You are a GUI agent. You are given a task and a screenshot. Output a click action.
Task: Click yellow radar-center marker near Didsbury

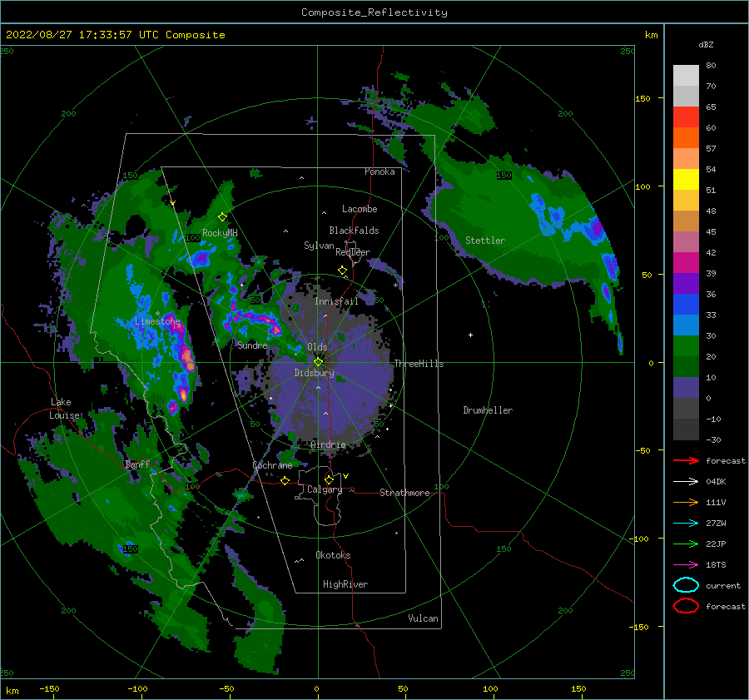pos(318,362)
